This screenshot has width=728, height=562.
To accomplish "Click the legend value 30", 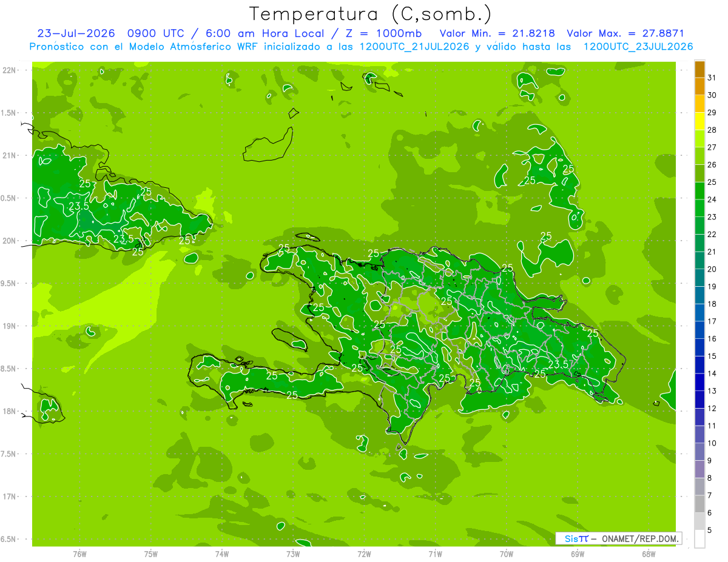I will [x=712, y=95].
